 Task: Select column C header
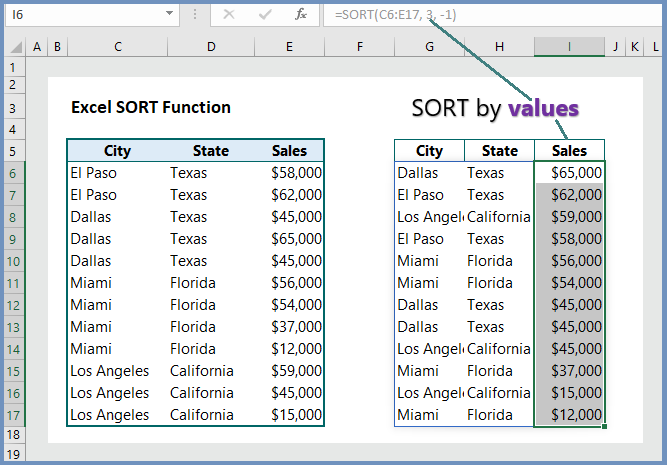pyautogui.click(x=118, y=46)
